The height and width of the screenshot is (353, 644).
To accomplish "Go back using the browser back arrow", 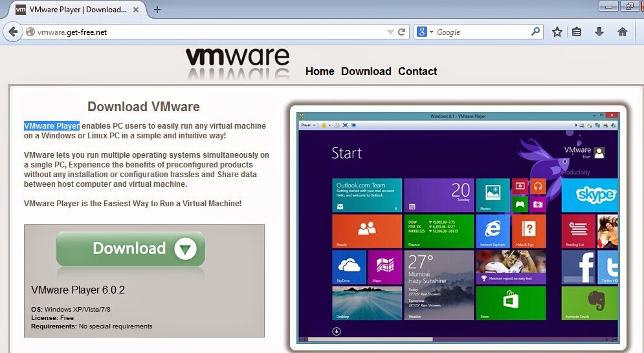I will 13,32.
